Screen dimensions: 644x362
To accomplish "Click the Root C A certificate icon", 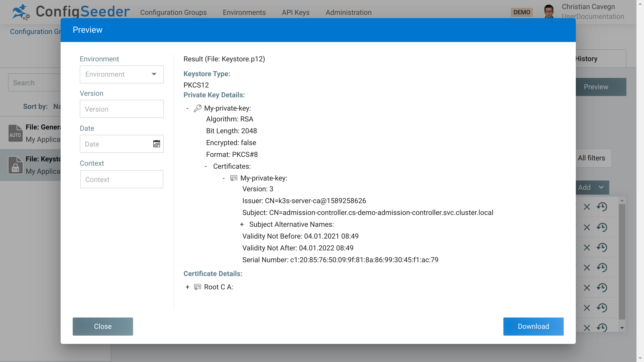I will click(x=197, y=287).
